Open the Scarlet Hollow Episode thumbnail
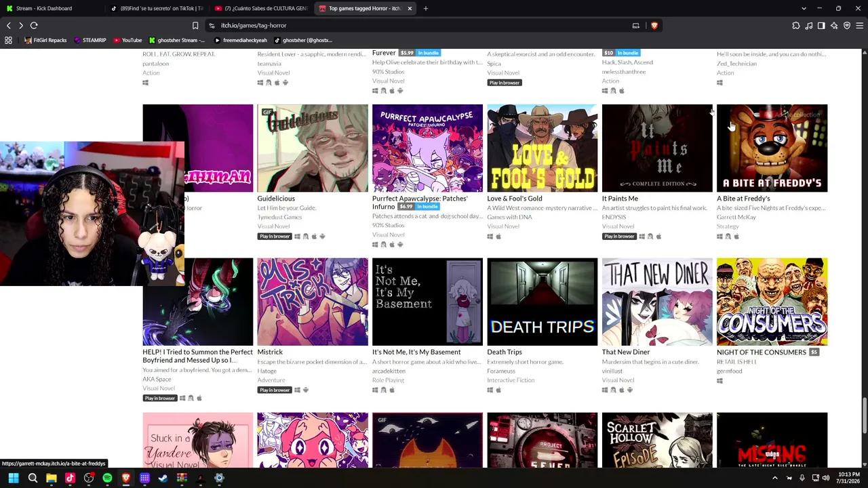Screen dimensions: 868x488 coord(657,440)
